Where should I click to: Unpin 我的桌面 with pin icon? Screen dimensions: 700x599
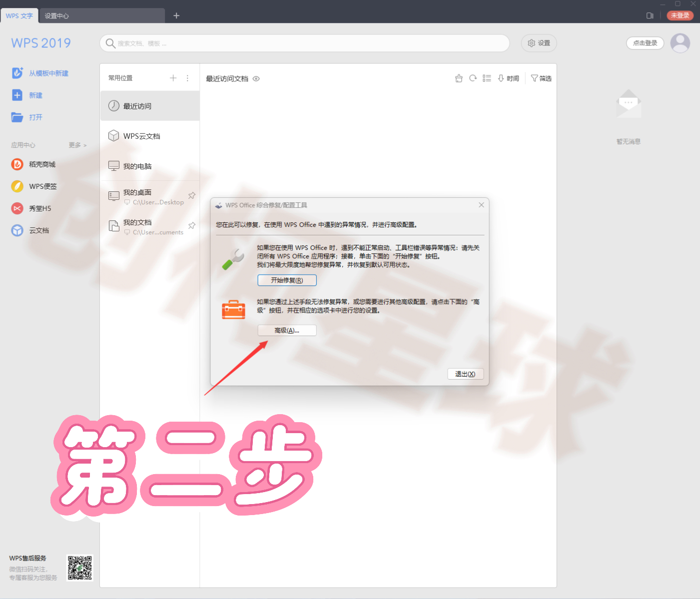pos(192,195)
